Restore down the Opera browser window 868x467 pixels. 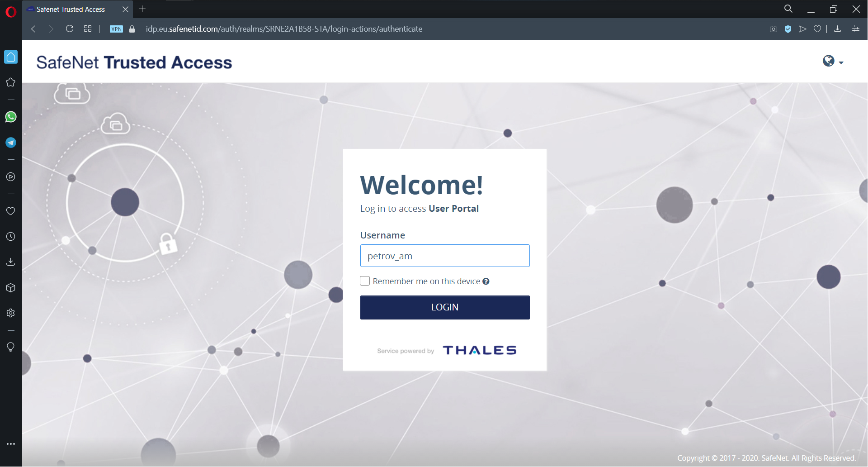(834, 9)
